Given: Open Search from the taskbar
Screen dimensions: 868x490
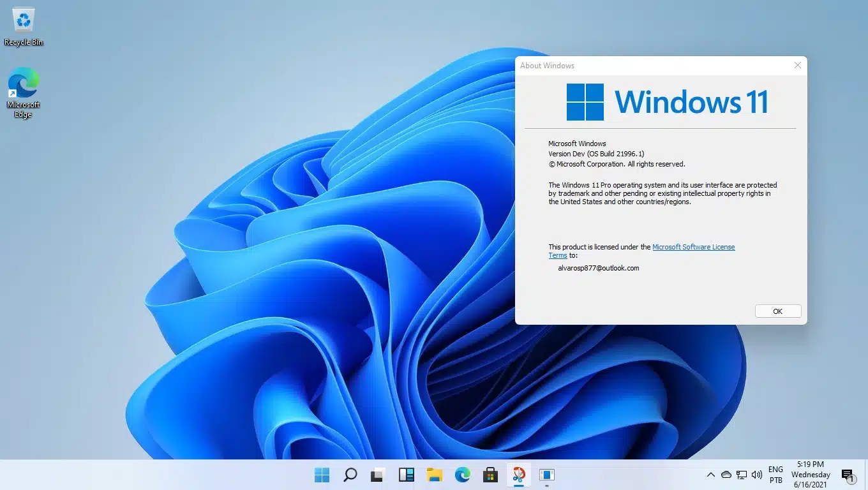Looking at the screenshot, I should point(350,475).
